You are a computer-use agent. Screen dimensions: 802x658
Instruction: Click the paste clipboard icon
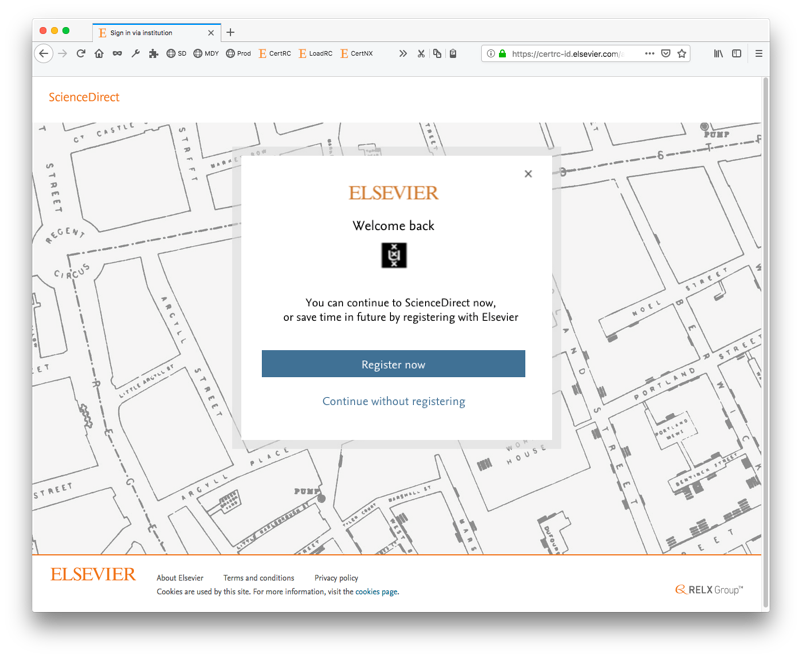pyautogui.click(x=453, y=53)
